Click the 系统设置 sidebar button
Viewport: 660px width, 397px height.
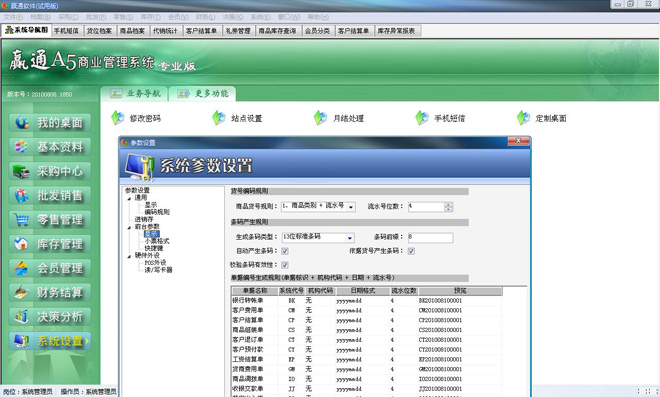pyautogui.click(x=50, y=341)
